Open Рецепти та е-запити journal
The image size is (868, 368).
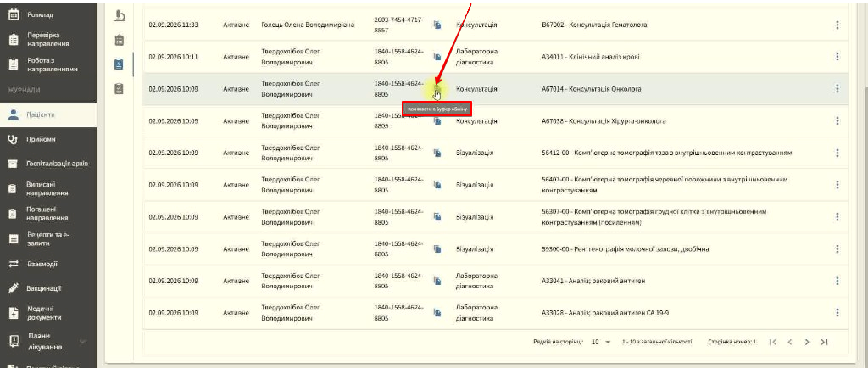click(x=48, y=239)
